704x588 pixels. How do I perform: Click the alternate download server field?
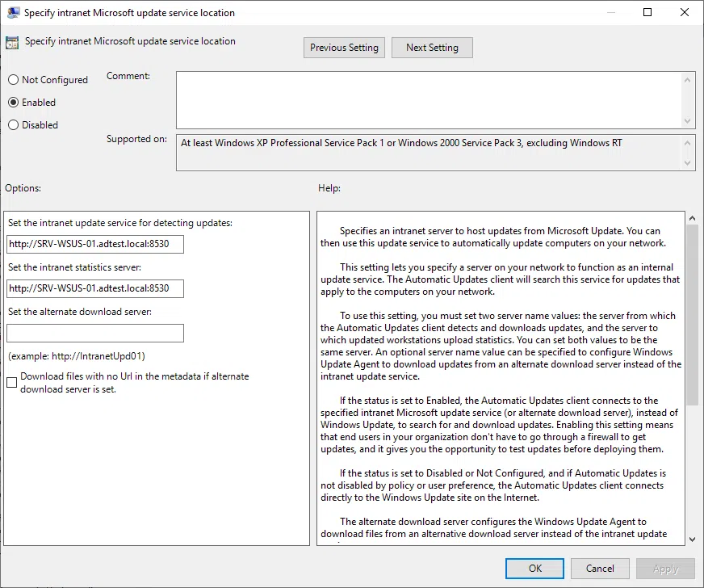point(95,333)
